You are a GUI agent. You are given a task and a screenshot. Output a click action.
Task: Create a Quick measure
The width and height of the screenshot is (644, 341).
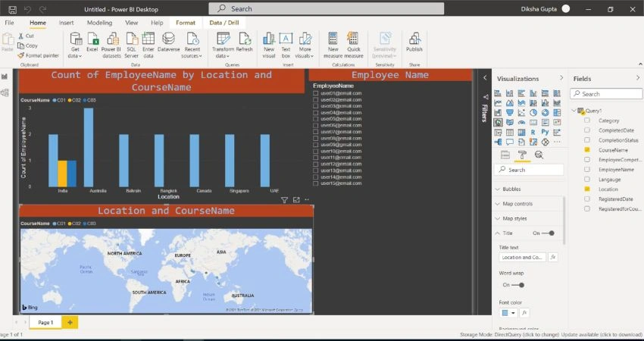[x=353, y=45]
